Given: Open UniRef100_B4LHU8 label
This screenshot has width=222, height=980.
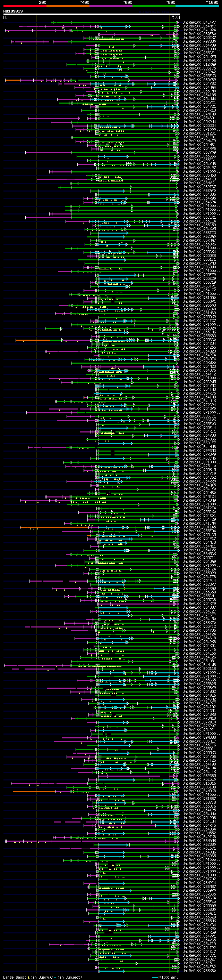Looking at the screenshot, I should pyautogui.click(x=199, y=447).
